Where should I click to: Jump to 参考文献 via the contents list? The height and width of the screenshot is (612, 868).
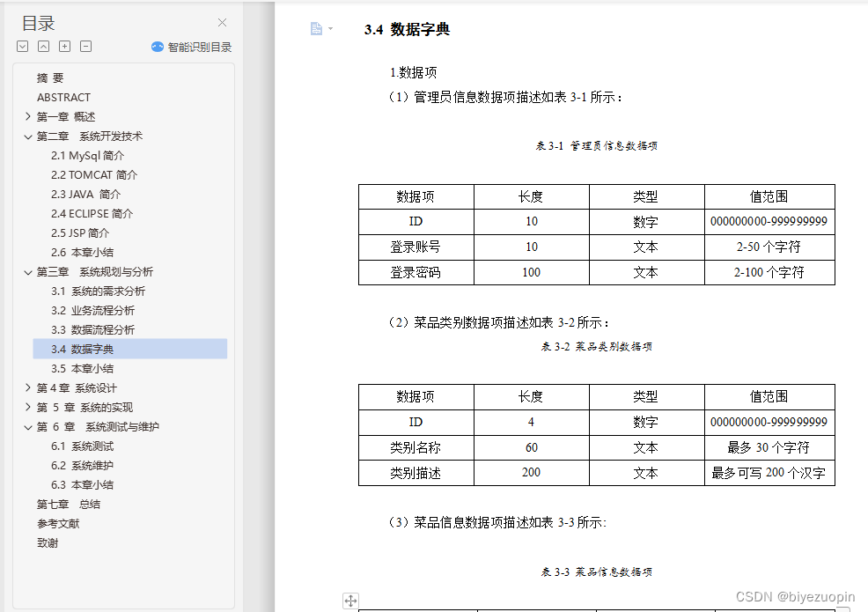pyautogui.click(x=59, y=523)
